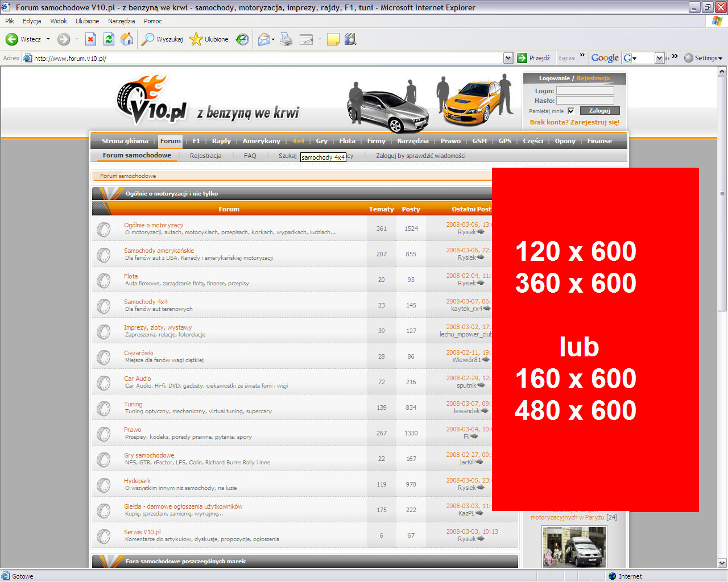Screen dimensions: 728x582
Task: Open the Wyszukaj search tool
Action: coord(162,39)
